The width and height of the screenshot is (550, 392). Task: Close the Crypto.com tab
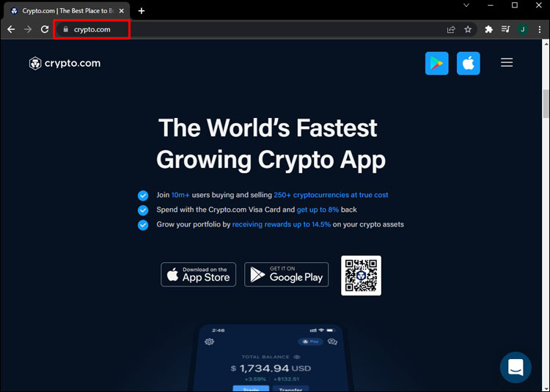pyautogui.click(x=121, y=11)
